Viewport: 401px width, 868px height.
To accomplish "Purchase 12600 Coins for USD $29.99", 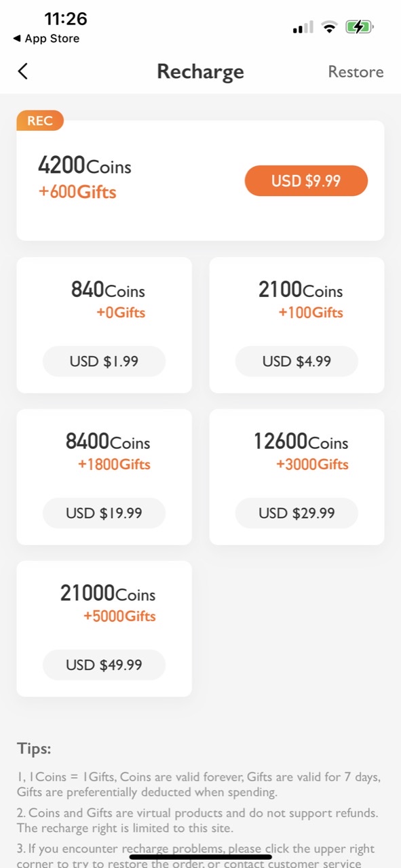I will (297, 513).
